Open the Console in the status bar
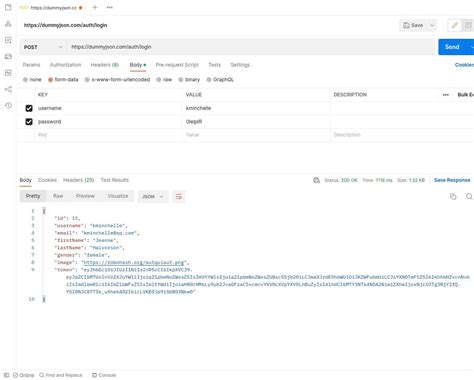This screenshot has height=380, width=474. point(104,375)
